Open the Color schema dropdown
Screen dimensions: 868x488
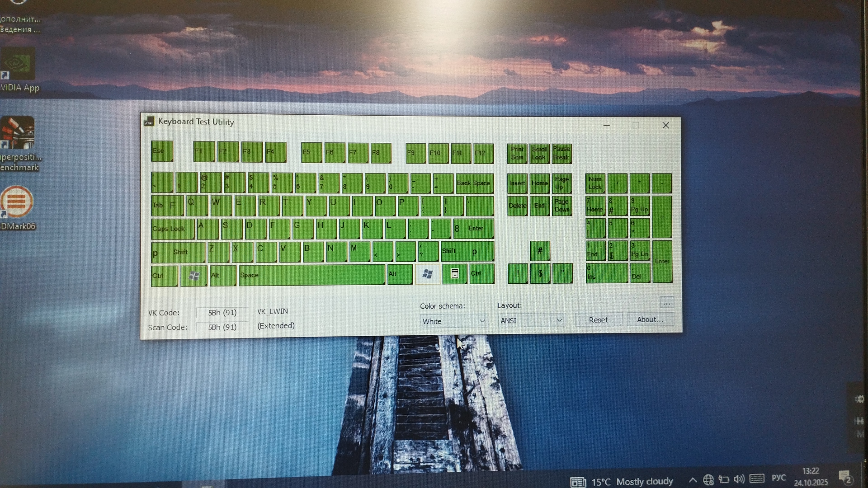point(454,321)
